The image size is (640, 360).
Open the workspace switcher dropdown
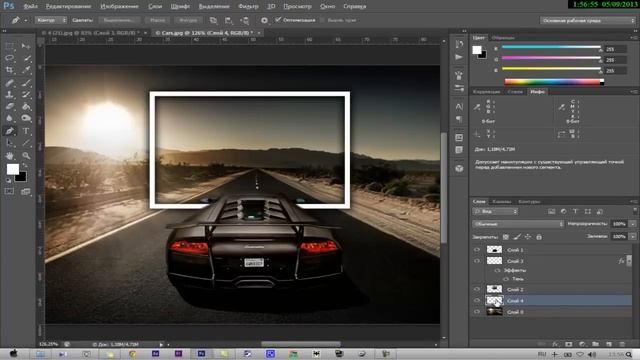pos(588,20)
